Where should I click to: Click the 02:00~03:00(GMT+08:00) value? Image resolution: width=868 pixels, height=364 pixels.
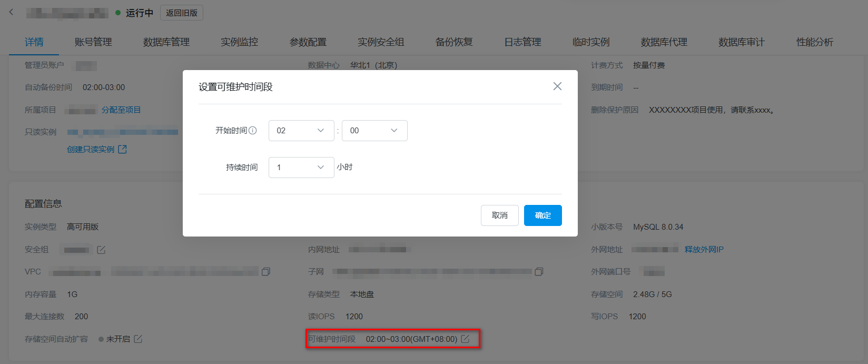click(x=411, y=339)
